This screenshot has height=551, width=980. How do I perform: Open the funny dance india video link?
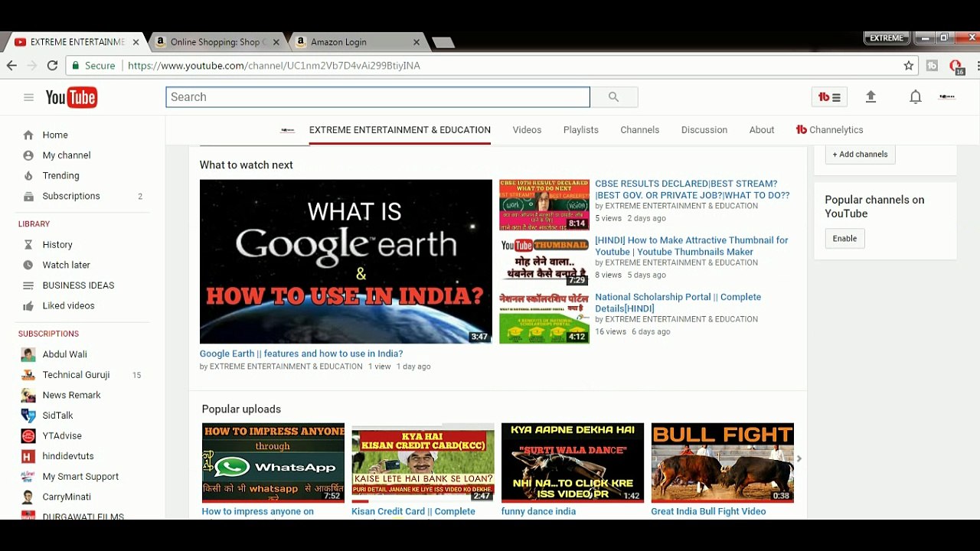(538, 511)
